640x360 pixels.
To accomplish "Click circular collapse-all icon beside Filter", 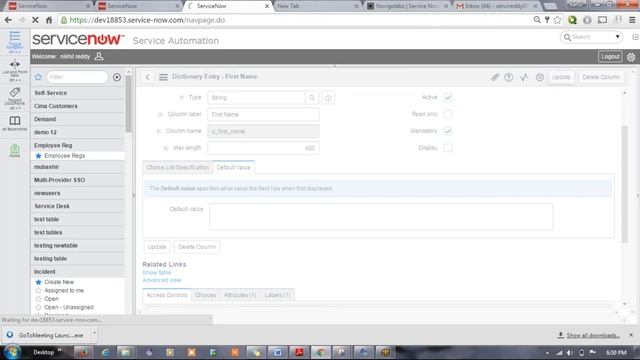I will pyautogui.click(x=117, y=77).
